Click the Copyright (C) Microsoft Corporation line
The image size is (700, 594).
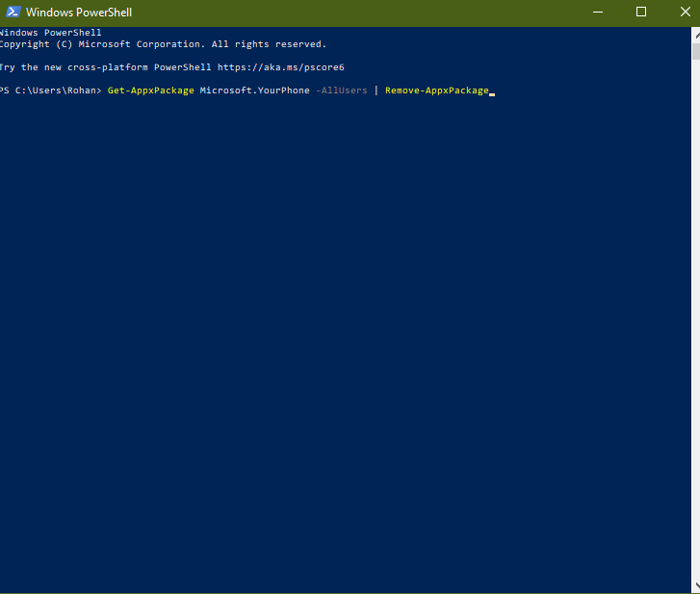pyautogui.click(x=163, y=44)
